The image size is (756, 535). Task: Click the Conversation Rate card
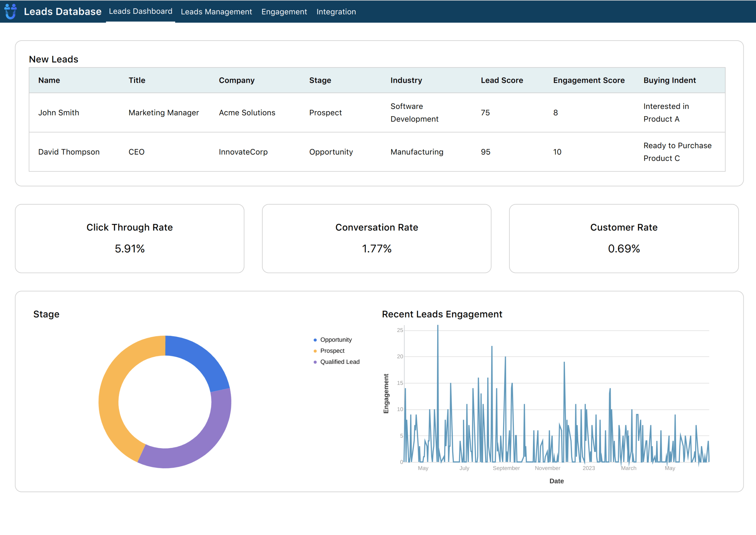(x=376, y=238)
